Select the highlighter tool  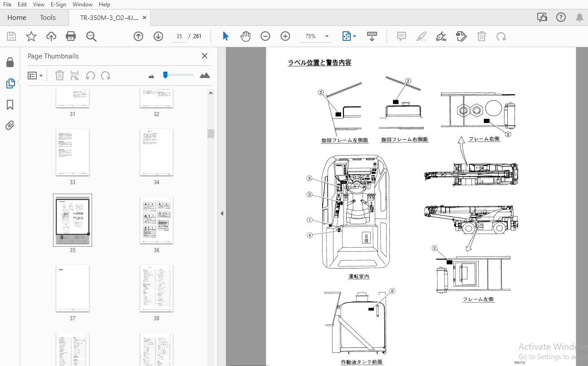point(421,36)
